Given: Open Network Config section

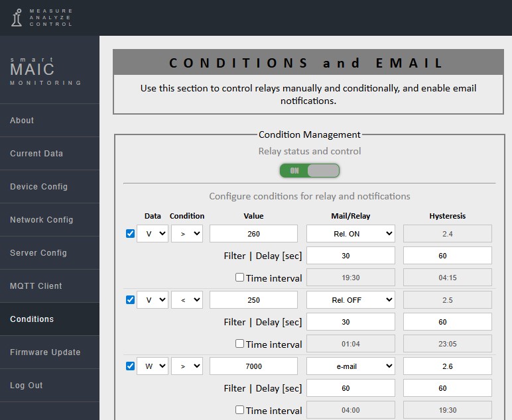Looking at the screenshot, I should point(50,220).
